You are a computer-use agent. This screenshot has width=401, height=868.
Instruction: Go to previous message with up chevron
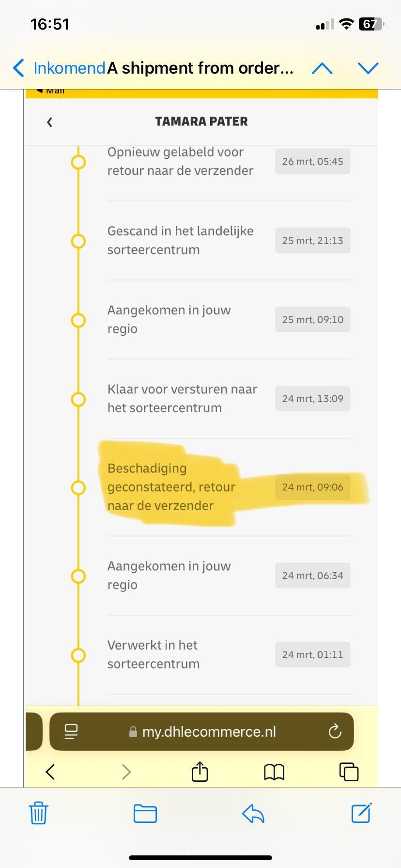(x=323, y=68)
